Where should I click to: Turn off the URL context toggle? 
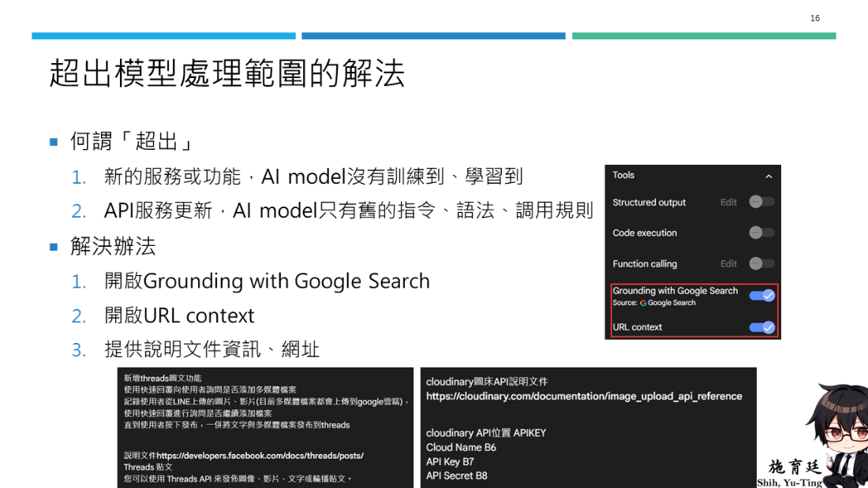(x=761, y=327)
